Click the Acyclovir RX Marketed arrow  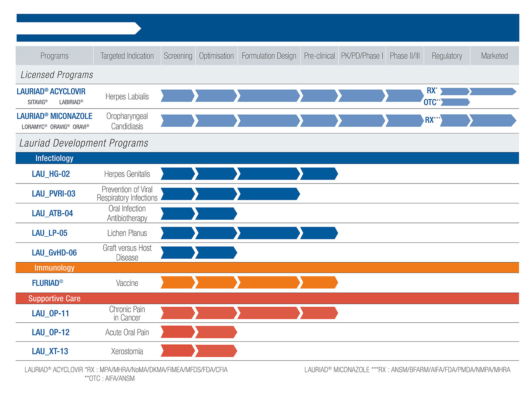493,92
